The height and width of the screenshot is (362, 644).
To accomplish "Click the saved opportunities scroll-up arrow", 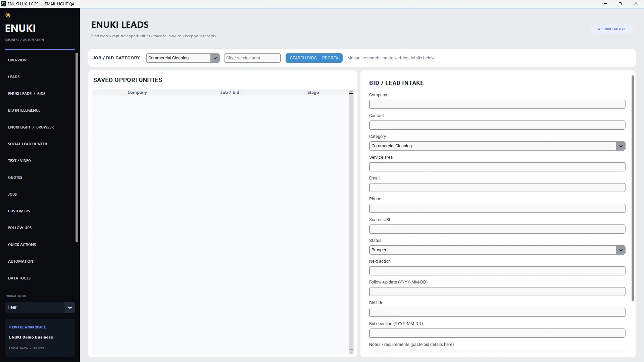I will coord(351,91).
